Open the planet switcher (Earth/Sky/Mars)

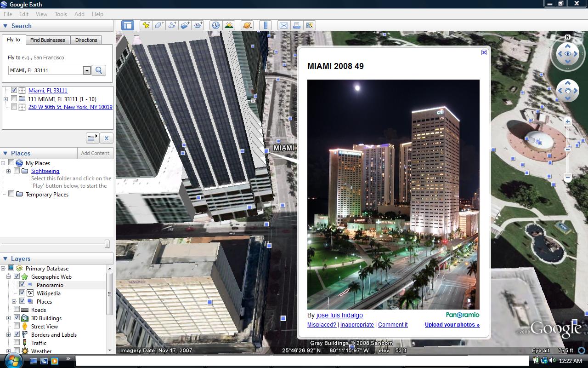(x=247, y=25)
